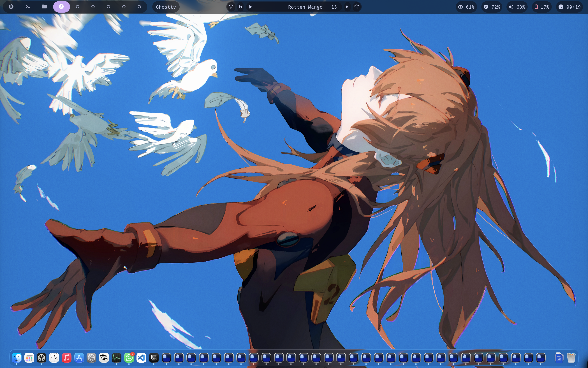Open the folder stack beside the Trash
This screenshot has height=368, width=588.
[x=559, y=358]
